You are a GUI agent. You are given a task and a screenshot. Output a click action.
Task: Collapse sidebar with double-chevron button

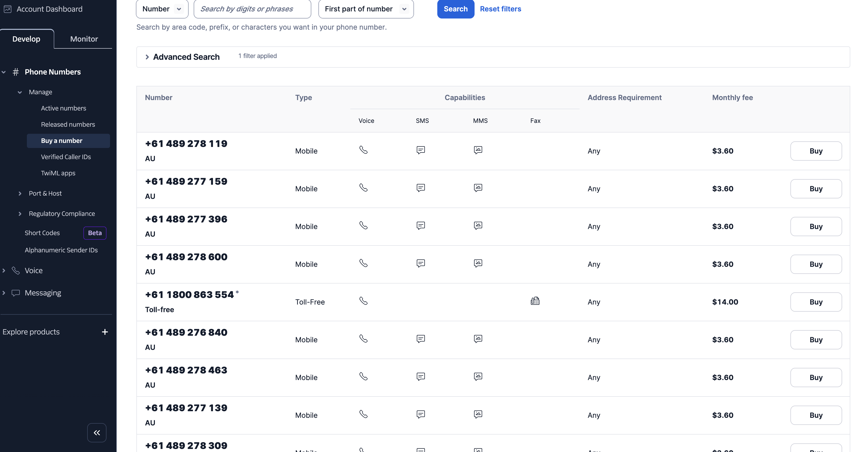[x=97, y=432]
